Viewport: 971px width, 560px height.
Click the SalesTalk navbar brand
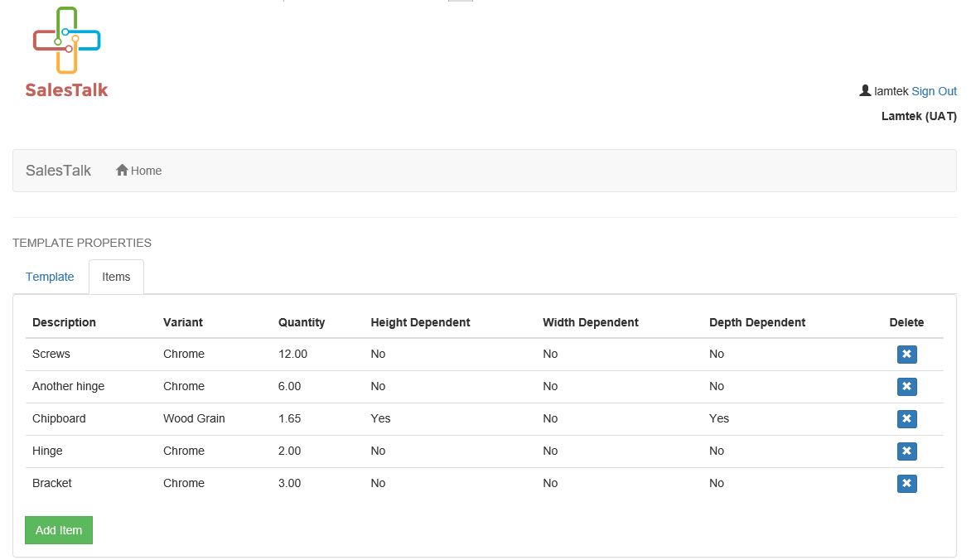[x=58, y=171]
